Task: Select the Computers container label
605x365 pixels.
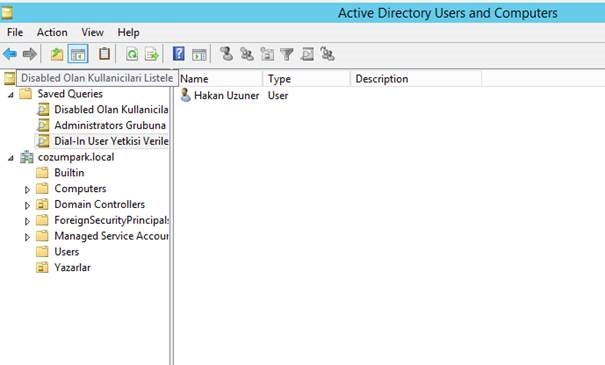Action: pyautogui.click(x=80, y=188)
